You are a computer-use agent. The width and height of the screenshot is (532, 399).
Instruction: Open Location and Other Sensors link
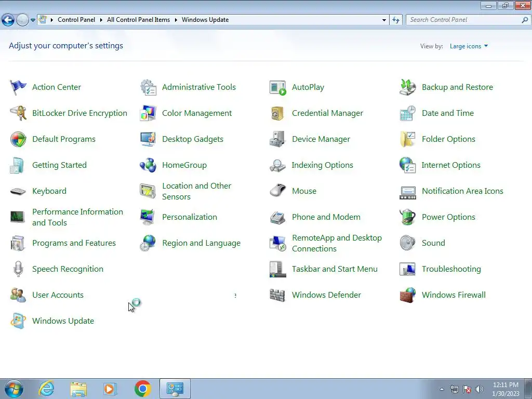coord(197,191)
